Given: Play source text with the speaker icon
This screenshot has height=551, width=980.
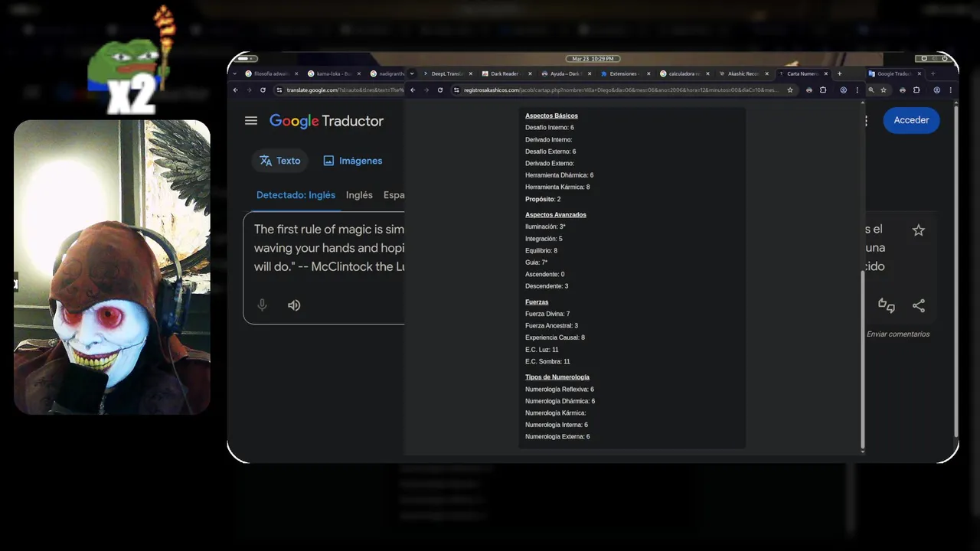Looking at the screenshot, I should click(294, 305).
